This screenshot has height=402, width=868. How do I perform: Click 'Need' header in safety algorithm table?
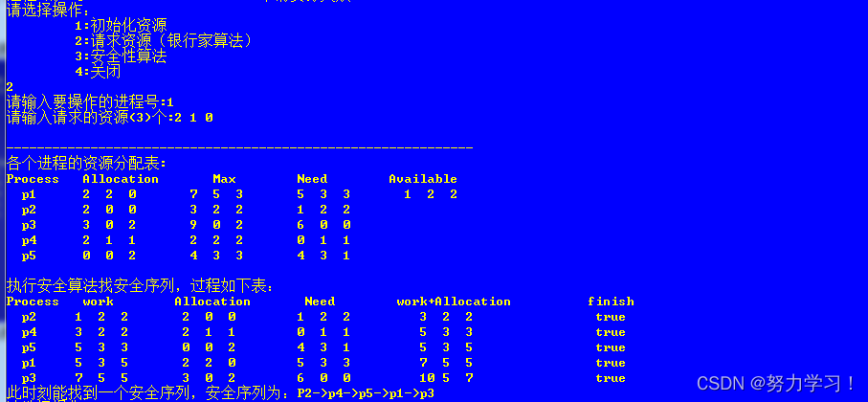(x=320, y=301)
